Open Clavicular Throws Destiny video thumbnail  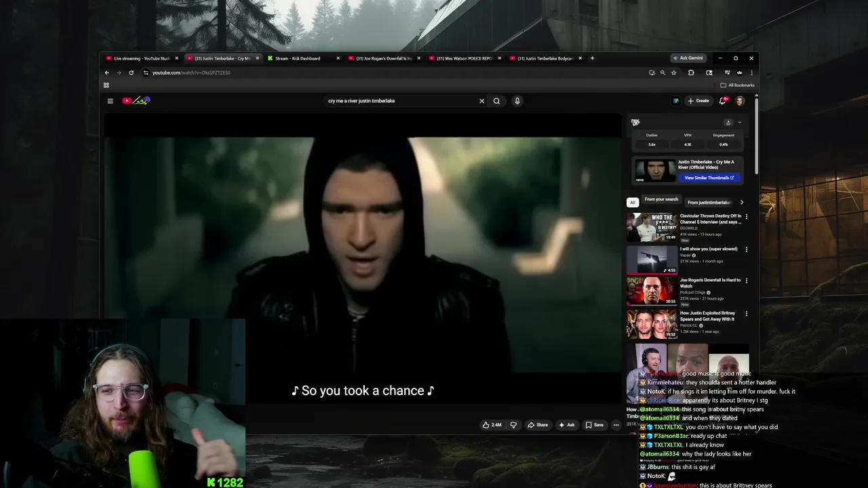(x=652, y=228)
